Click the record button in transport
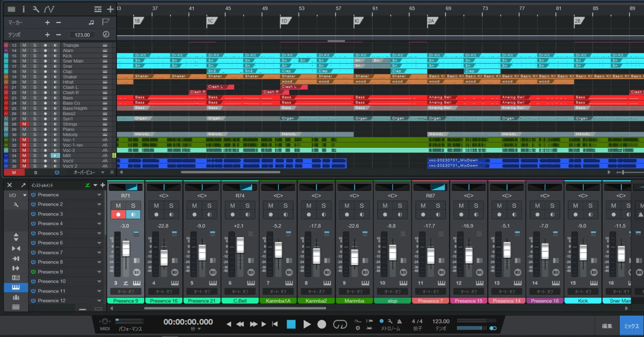644x337 pixels. (322, 324)
